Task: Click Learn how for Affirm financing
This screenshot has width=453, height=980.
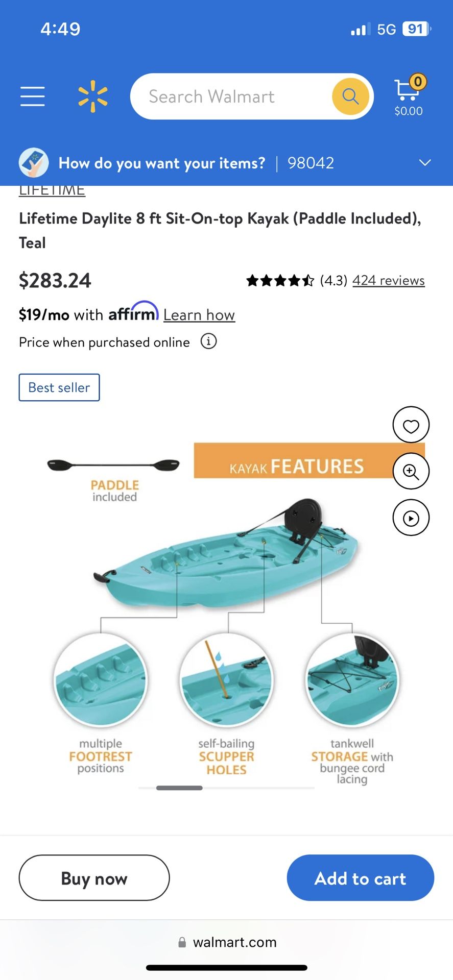Action: [x=199, y=315]
